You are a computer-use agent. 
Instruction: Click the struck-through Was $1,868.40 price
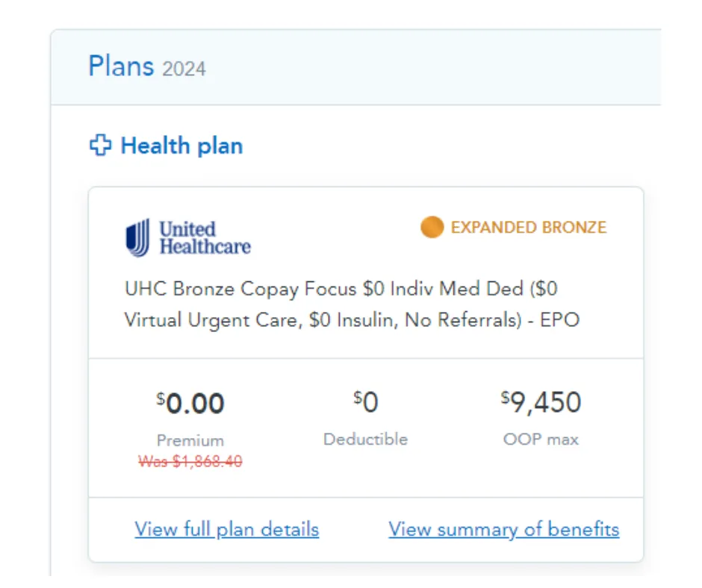190,462
